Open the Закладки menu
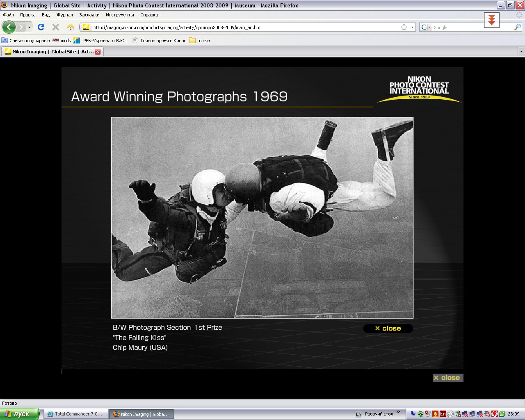 (89, 15)
